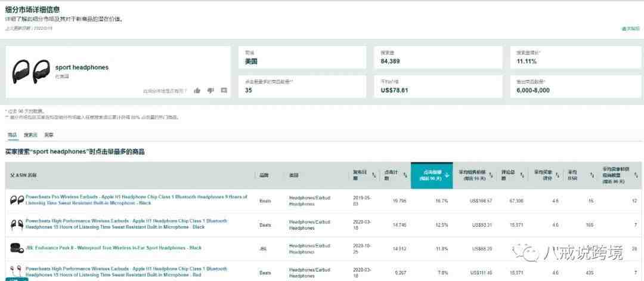Click Powerbeats High Performance Black thumbnail
644x281 pixels.
point(17,225)
